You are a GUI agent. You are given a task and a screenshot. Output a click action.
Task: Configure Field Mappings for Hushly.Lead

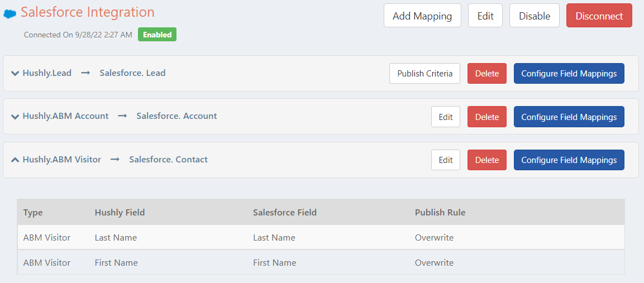pos(569,74)
